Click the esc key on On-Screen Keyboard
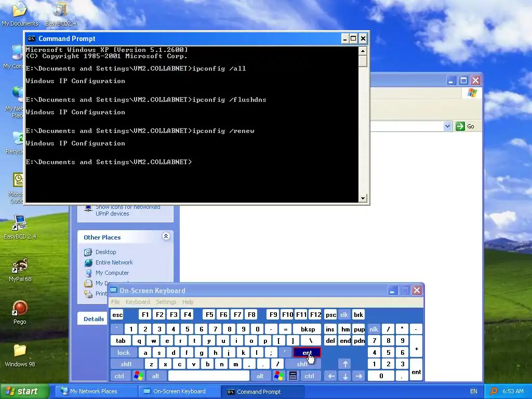Viewport: 532px width, 399px height. [x=117, y=314]
